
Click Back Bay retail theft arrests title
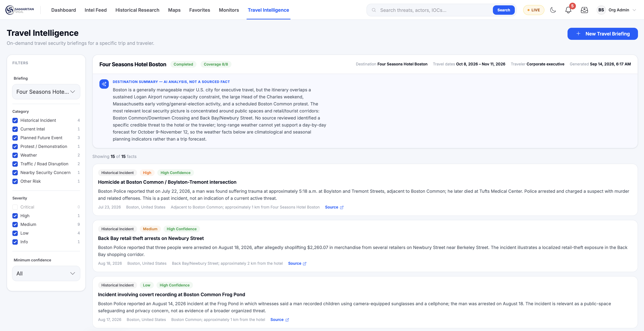coord(151,238)
